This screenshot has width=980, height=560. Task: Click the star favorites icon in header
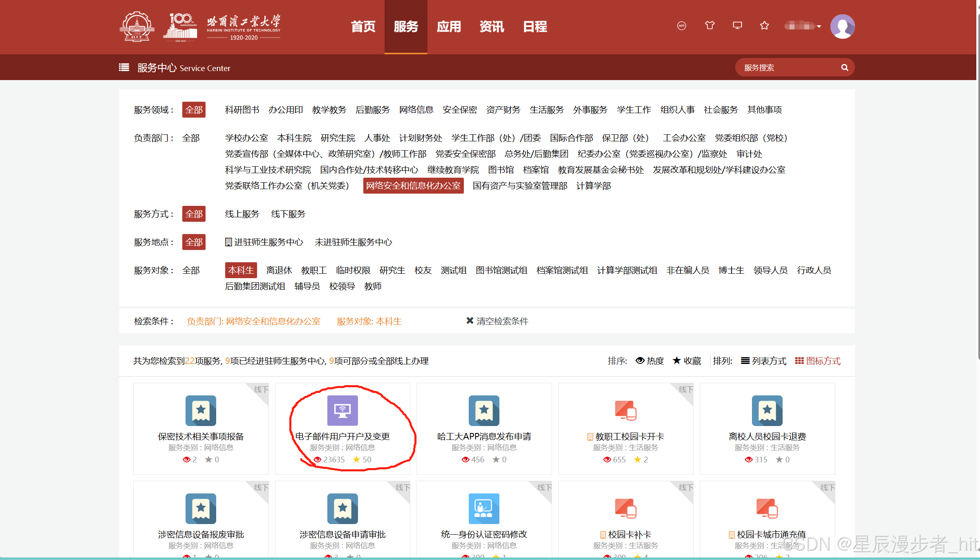tap(764, 26)
